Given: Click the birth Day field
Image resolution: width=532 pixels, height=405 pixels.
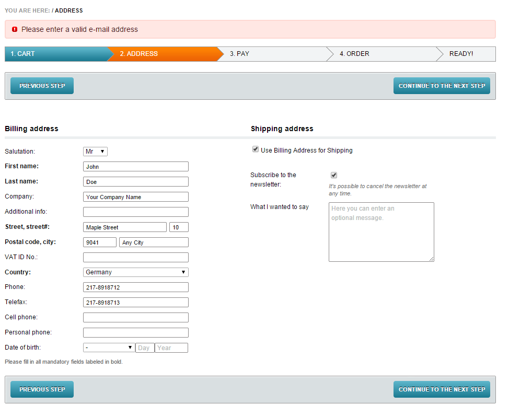Looking at the screenshot, I should 145,348.
